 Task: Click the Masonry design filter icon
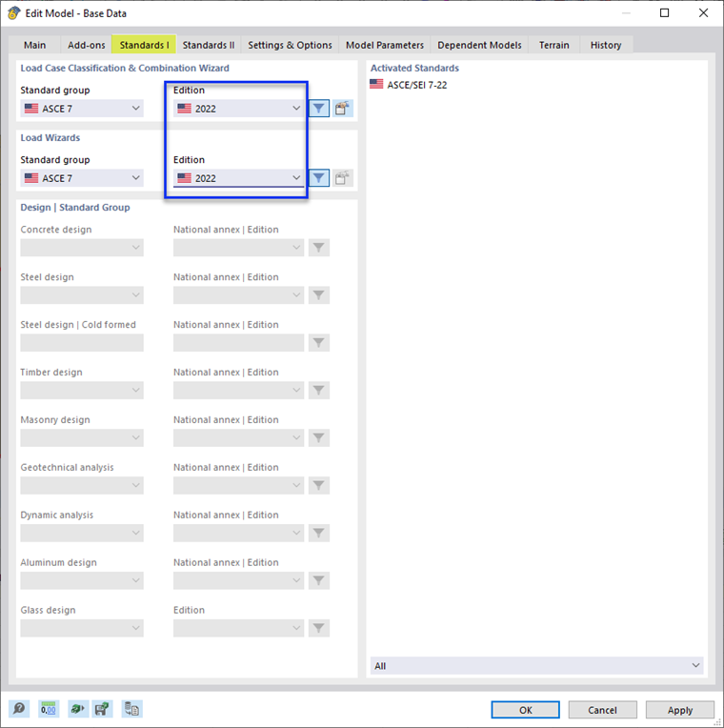click(319, 437)
